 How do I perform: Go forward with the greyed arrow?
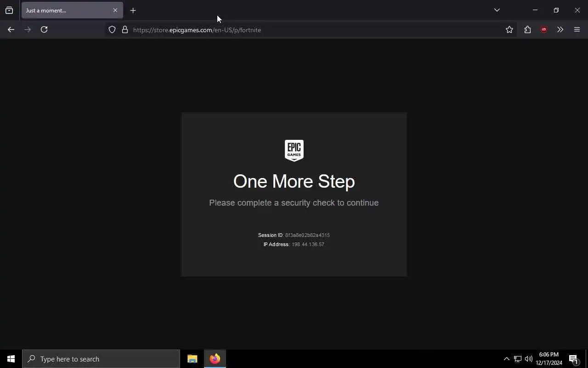tap(28, 29)
